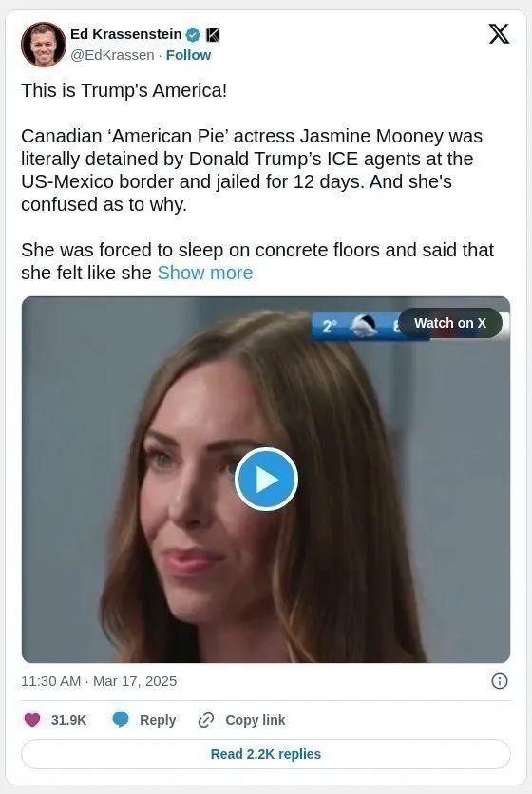Open Read 2.2K replies
The height and width of the screenshot is (794, 532).
pyautogui.click(x=265, y=754)
